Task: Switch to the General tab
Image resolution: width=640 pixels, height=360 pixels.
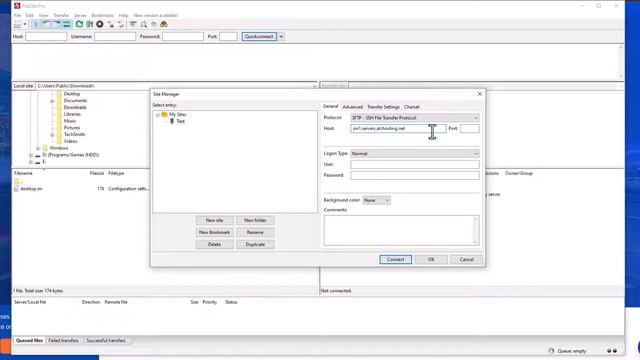Action: 331,106
